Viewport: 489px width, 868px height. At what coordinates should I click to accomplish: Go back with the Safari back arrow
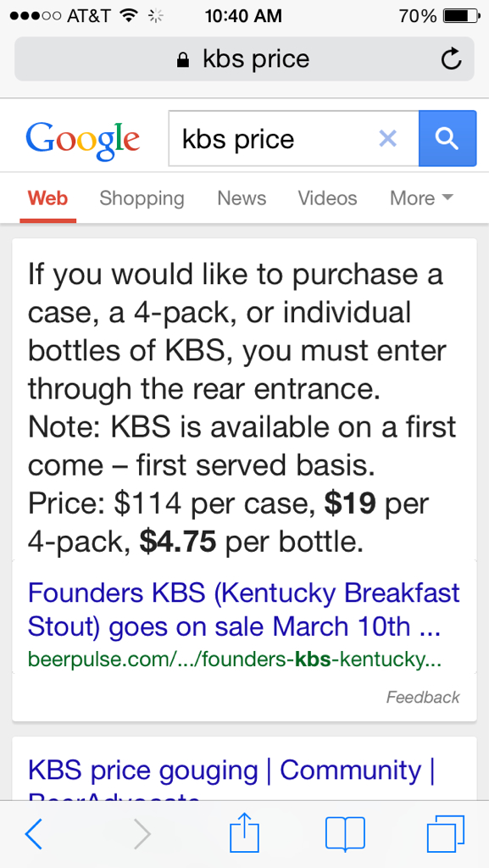point(34,834)
